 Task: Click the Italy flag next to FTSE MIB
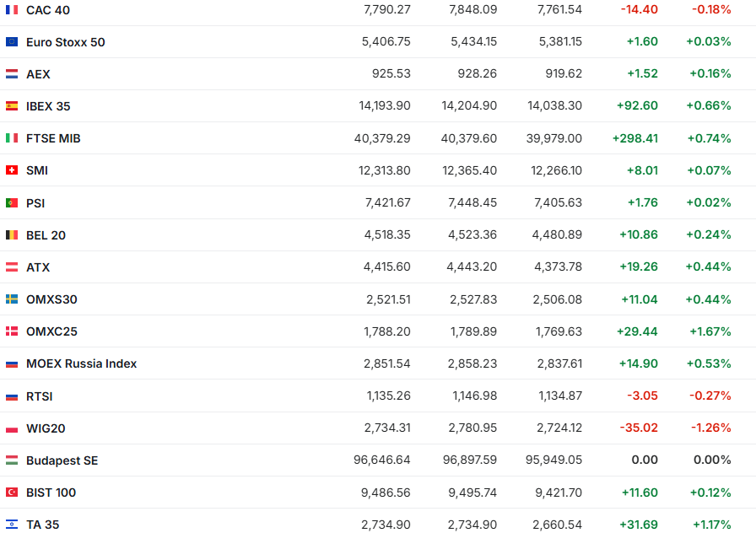(x=12, y=138)
